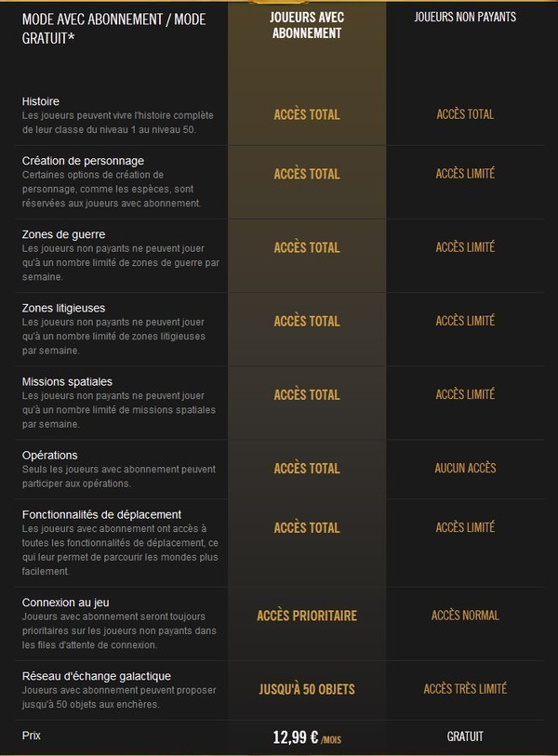558x756 pixels.
Task: Select the 'Réseau d'échange galactique' heading
Action: pyautogui.click(x=97, y=676)
